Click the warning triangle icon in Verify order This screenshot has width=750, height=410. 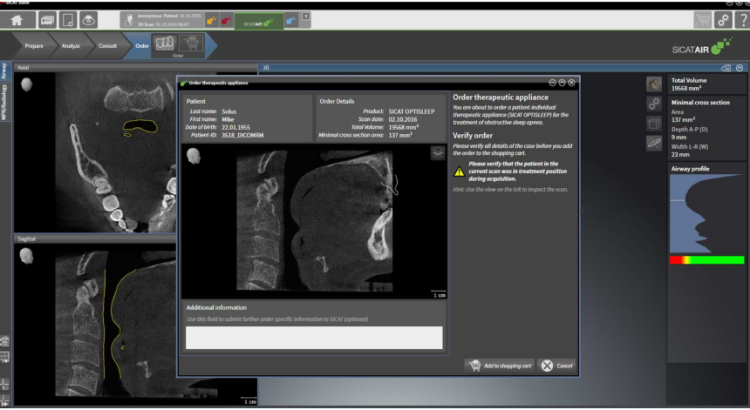coord(459,171)
